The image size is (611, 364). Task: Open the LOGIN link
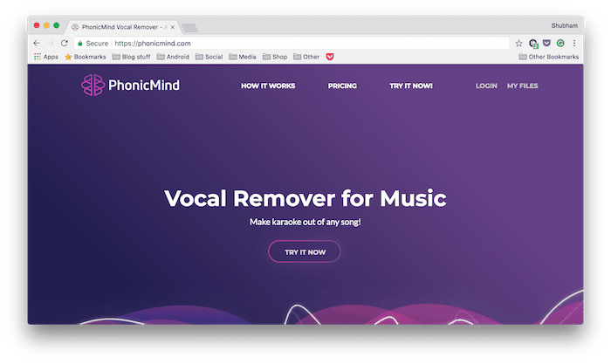pyautogui.click(x=486, y=86)
